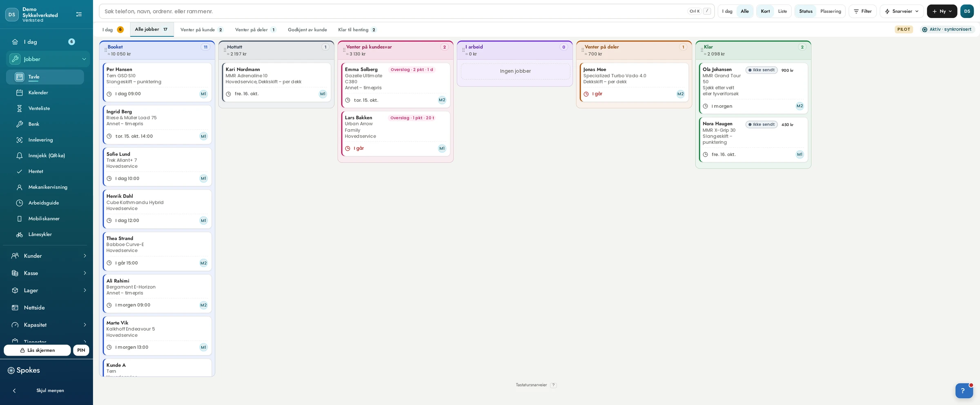Open the Filter button
The height and width of the screenshot is (405, 980).
(862, 11)
